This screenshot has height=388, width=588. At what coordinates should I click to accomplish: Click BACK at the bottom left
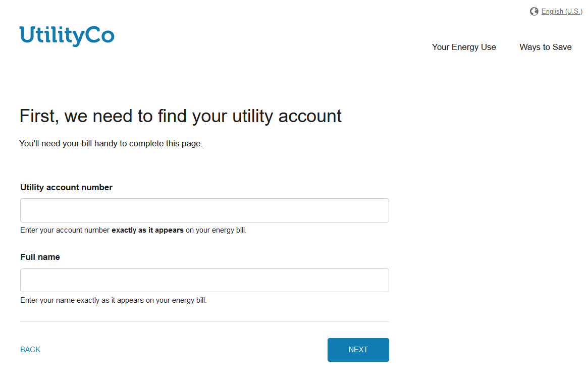click(x=30, y=349)
